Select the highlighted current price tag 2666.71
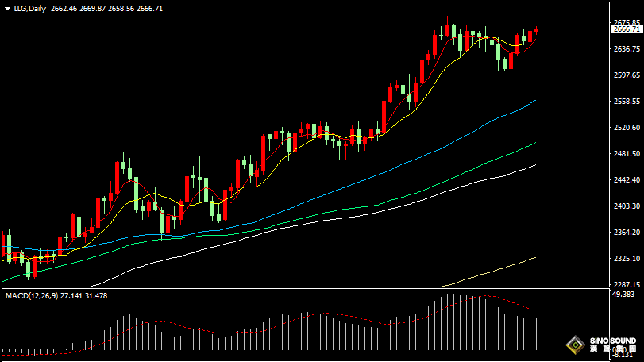644x362 pixels. click(627, 29)
